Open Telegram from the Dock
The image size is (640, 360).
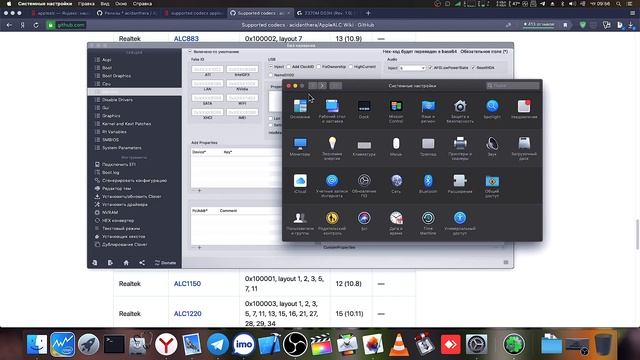217,344
